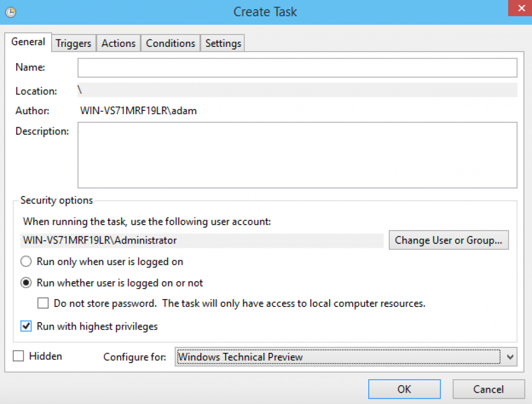Viewport: 532px width, 404px height.
Task: Confirm the task with OK
Action: pyautogui.click(x=404, y=389)
